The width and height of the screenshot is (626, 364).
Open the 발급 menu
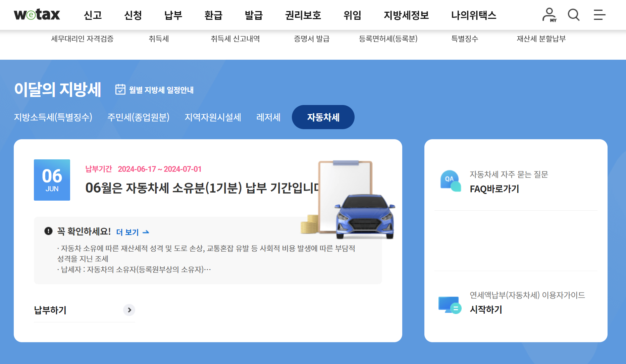tap(254, 15)
